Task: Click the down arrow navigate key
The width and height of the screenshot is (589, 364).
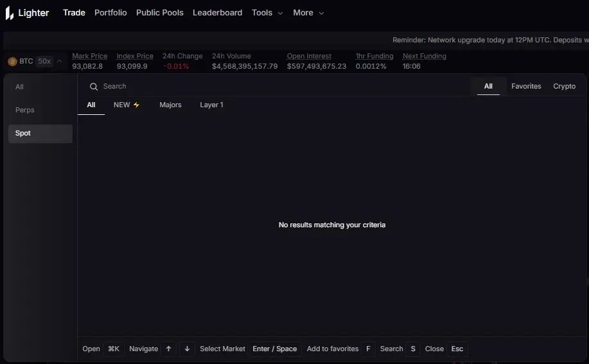Action: (x=187, y=349)
